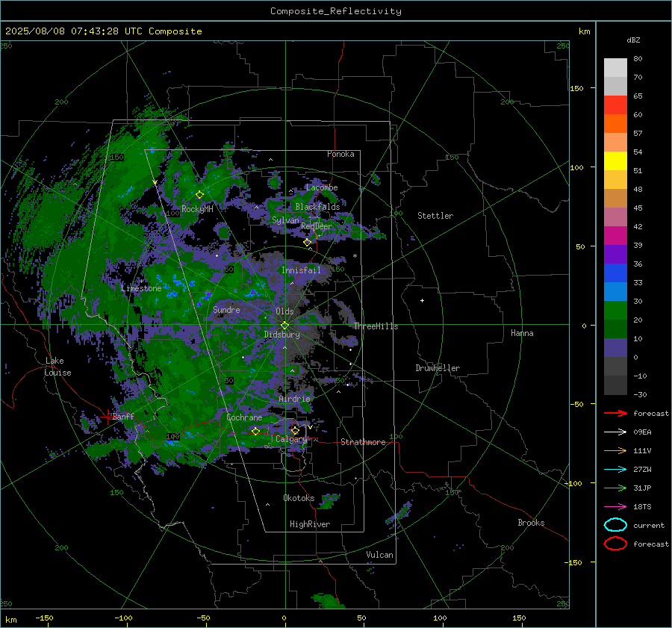This screenshot has width=672, height=628.
Task: Click the Blackfalds city label
Action: (317, 207)
